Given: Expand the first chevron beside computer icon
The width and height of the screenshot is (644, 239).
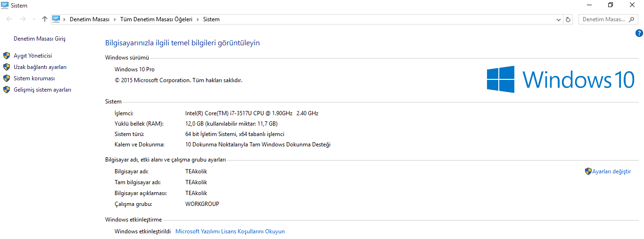Looking at the screenshot, I should [65, 19].
